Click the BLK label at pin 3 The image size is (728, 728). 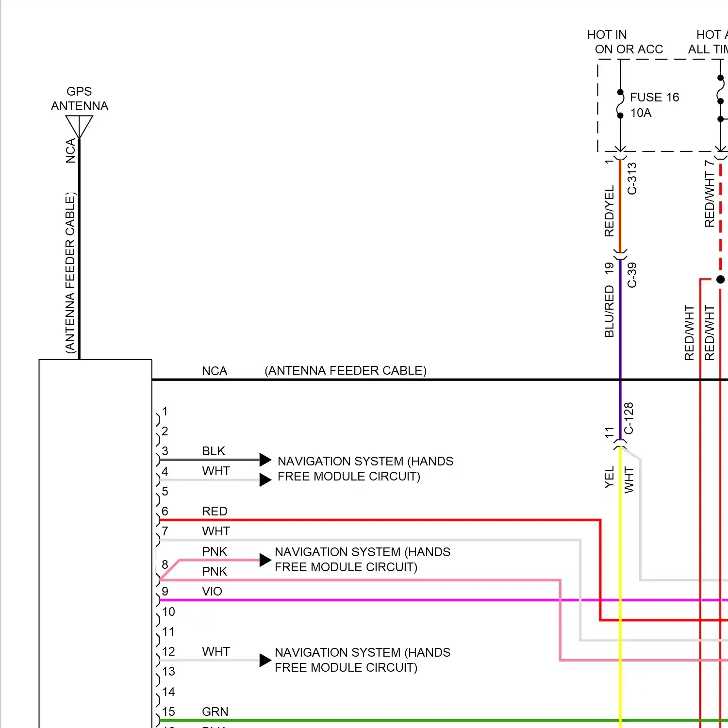point(214,451)
